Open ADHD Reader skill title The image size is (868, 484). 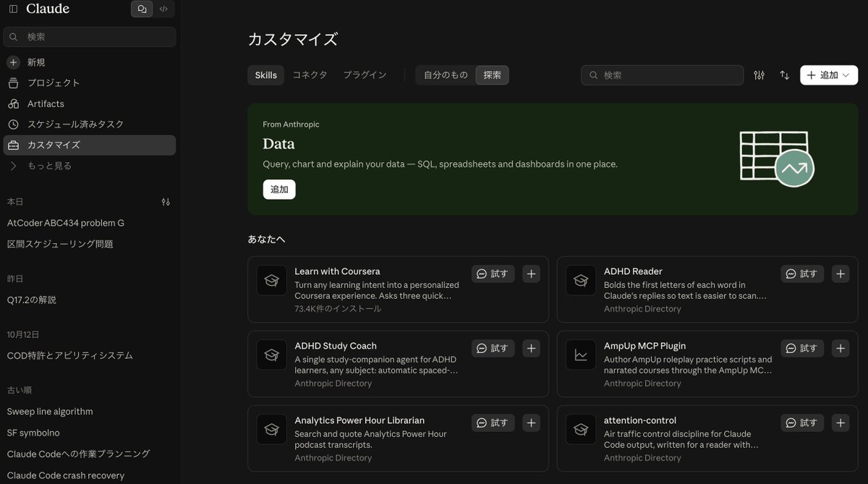tap(633, 271)
